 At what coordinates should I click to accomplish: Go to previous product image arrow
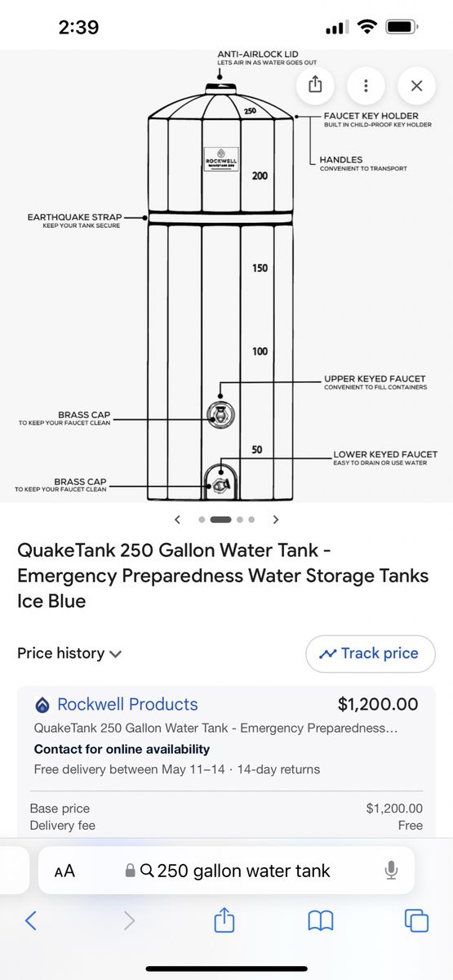177,519
